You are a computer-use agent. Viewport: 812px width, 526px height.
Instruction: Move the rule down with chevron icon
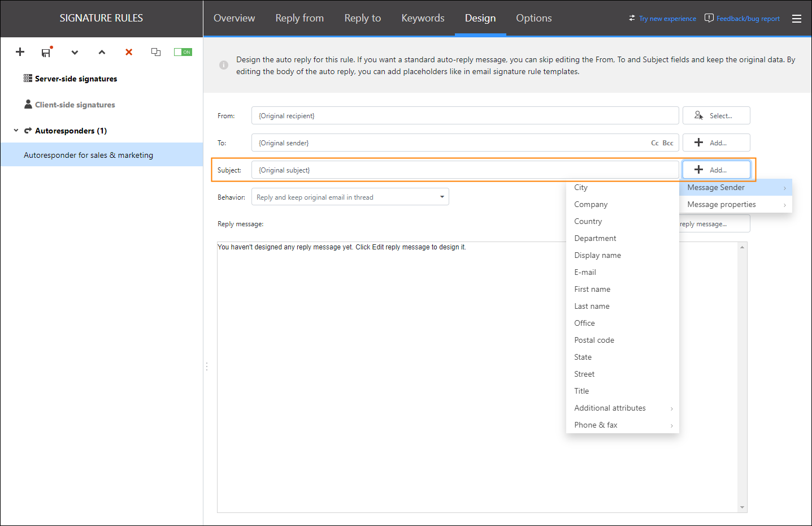pyautogui.click(x=75, y=52)
